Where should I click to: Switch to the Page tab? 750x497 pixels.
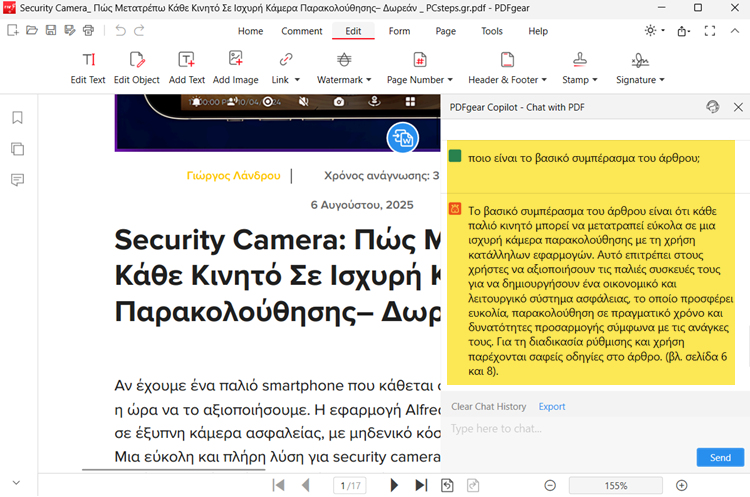pyautogui.click(x=446, y=31)
